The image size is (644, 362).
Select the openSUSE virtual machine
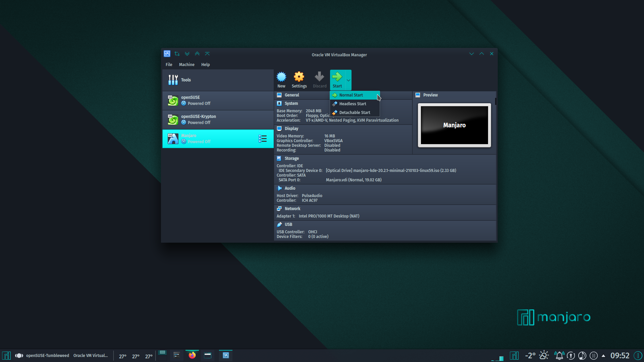(218, 101)
